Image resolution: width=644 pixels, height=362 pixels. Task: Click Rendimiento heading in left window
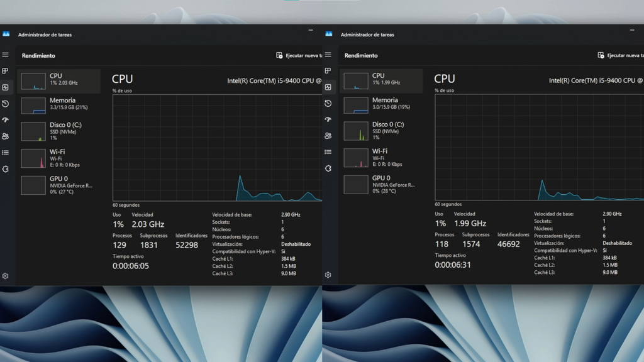coord(38,56)
